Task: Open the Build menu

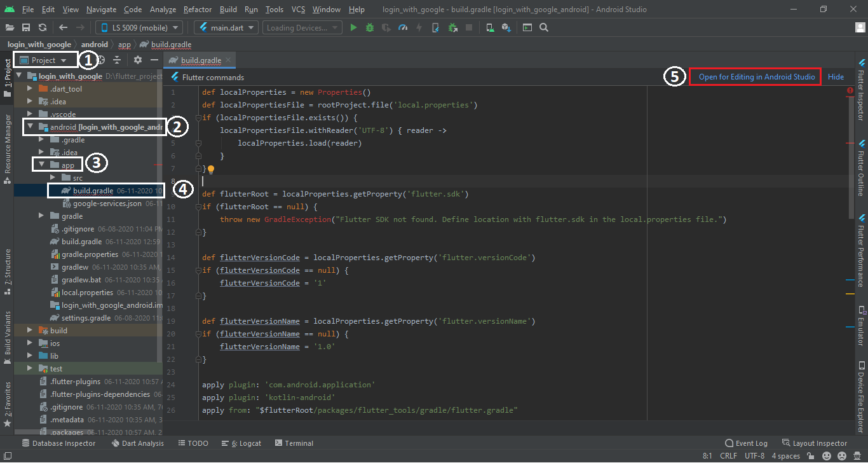Action: 228,10
